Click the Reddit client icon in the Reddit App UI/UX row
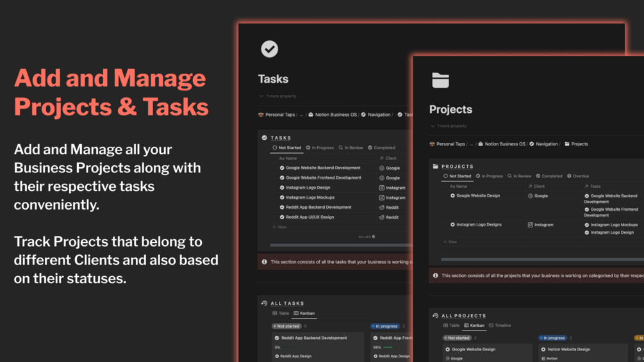This screenshot has height=362, width=644. pyautogui.click(x=381, y=217)
